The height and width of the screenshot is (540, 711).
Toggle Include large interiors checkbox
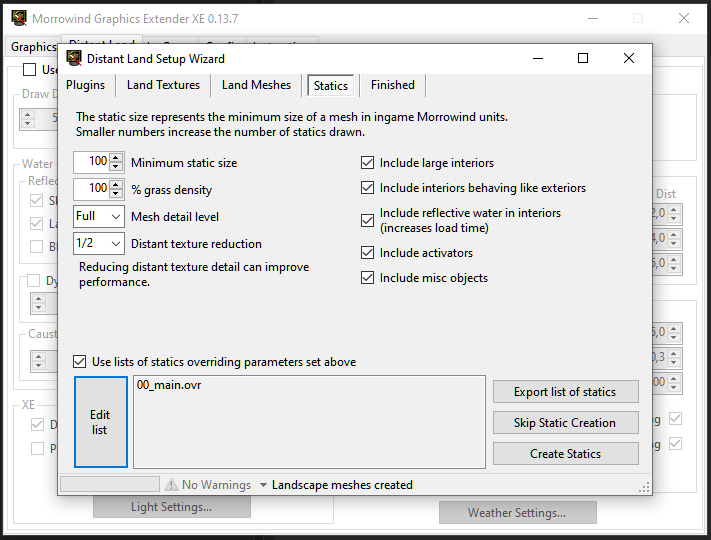coord(368,163)
